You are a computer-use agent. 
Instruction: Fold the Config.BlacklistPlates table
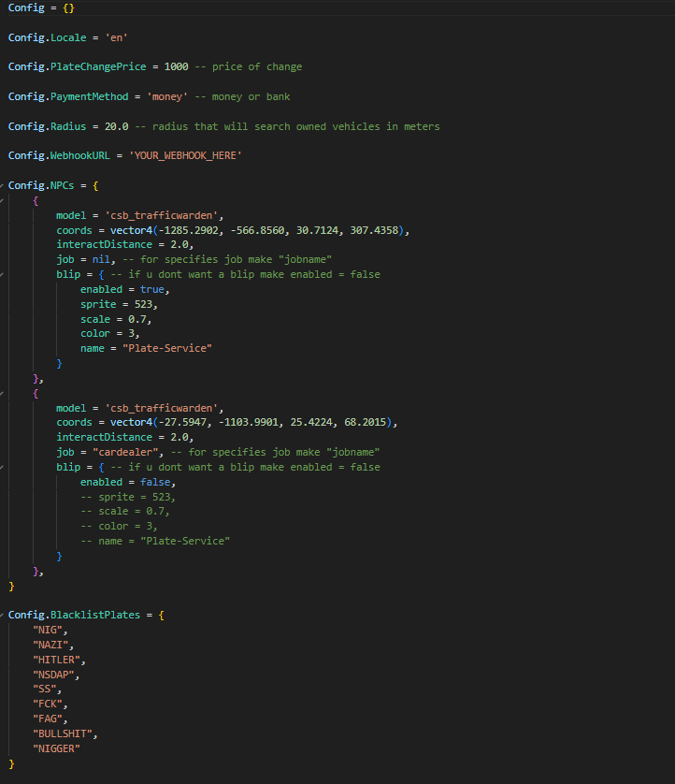(3, 616)
